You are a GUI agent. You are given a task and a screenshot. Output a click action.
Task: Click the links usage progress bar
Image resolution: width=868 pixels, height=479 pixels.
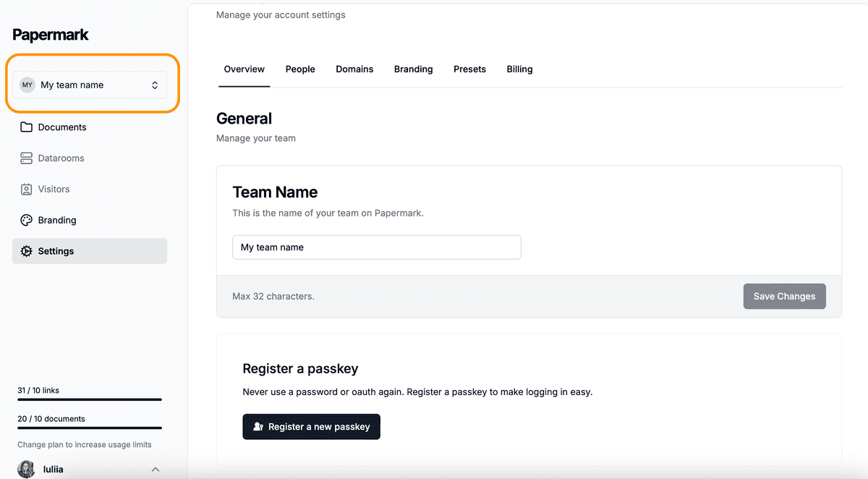(x=90, y=399)
